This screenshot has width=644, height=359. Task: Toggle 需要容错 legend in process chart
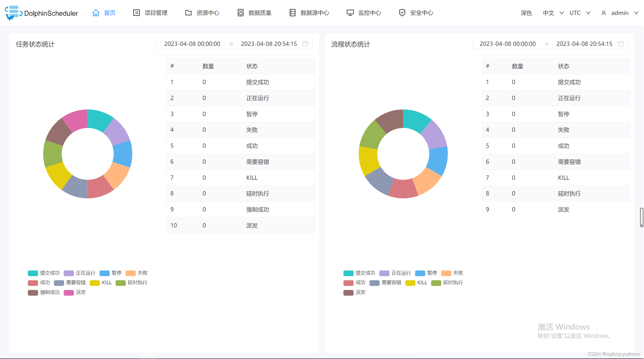(385, 283)
